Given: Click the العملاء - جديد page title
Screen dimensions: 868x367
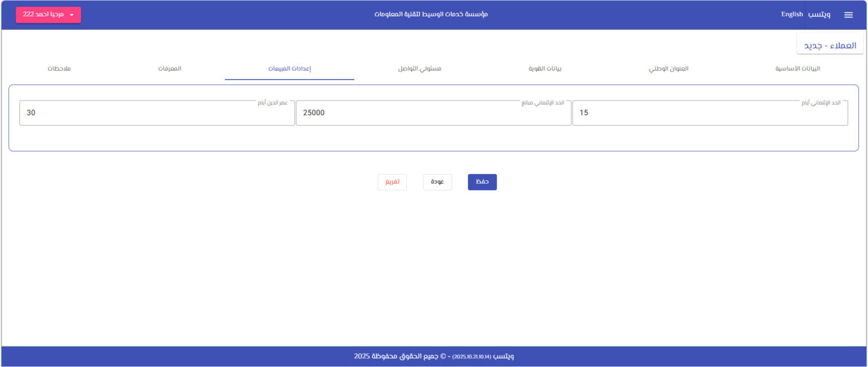Looking at the screenshot, I should pyautogui.click(x=830, y=44).
